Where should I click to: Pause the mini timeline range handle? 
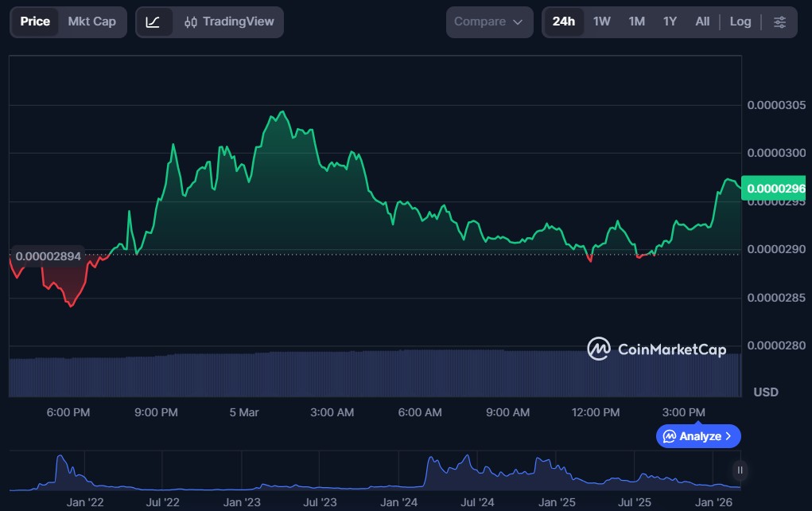coord(740,470)
